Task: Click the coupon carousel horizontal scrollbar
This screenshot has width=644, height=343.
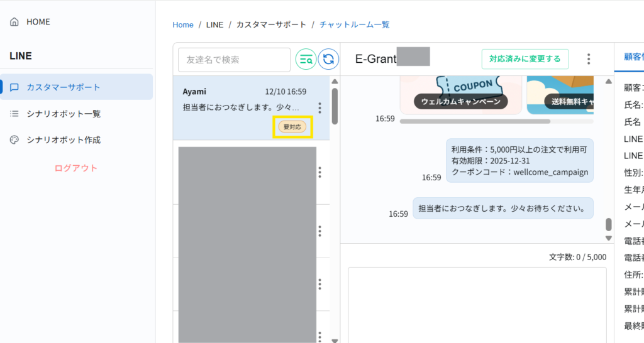Action: coord(475,121)
